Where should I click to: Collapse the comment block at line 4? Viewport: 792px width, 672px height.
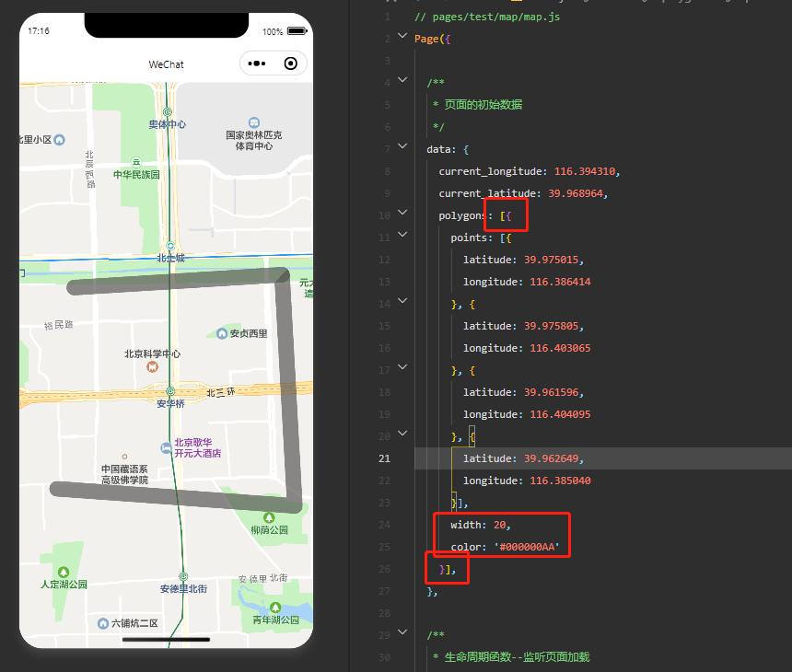[402, 79]
